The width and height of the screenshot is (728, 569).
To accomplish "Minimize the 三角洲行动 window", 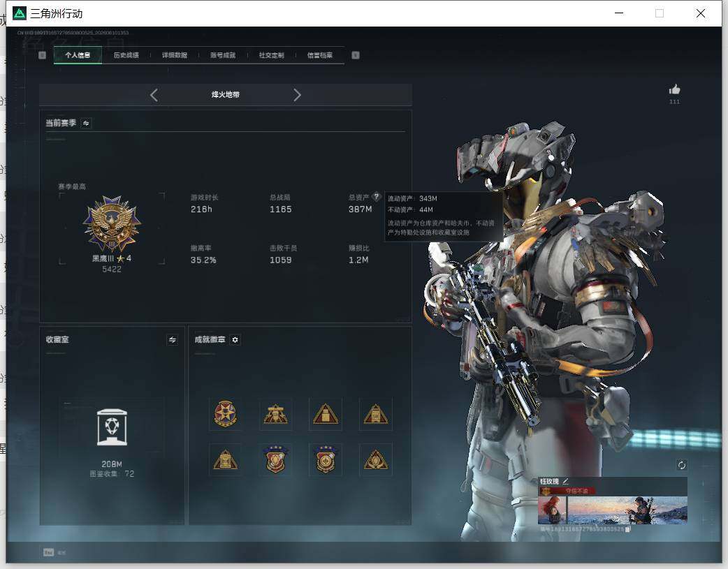I will click(x=619, y=13).
